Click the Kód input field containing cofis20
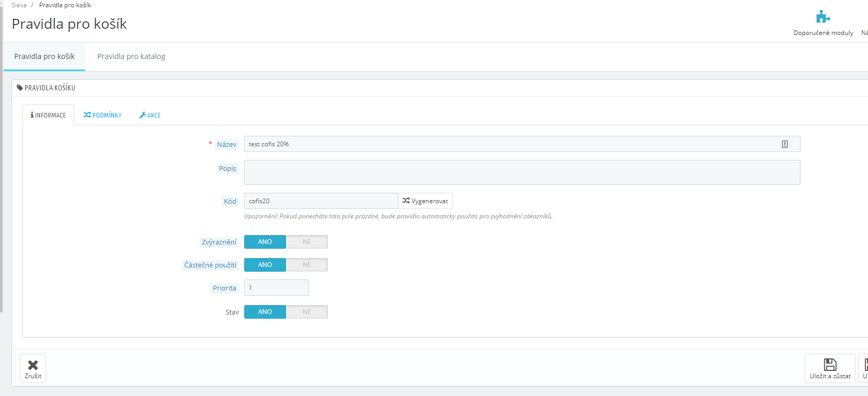Screen dimensions: 868x396 click(321, 201)
